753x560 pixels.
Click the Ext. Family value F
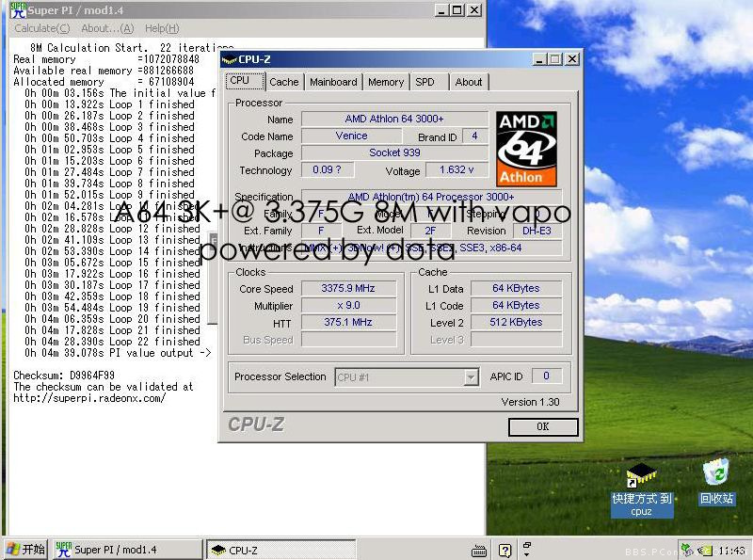click(x=321, y=231)
